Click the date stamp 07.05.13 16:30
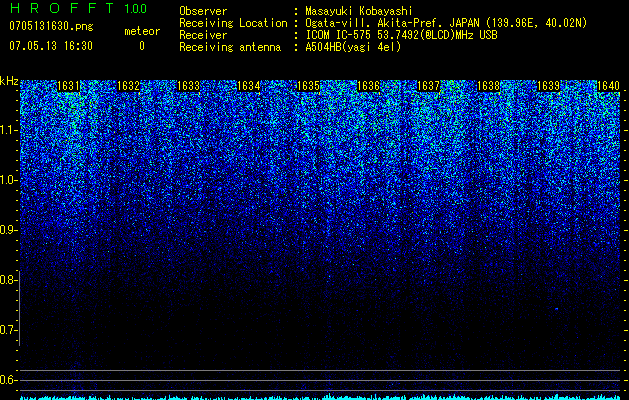The image size is (629, 400). click(51, 46)
